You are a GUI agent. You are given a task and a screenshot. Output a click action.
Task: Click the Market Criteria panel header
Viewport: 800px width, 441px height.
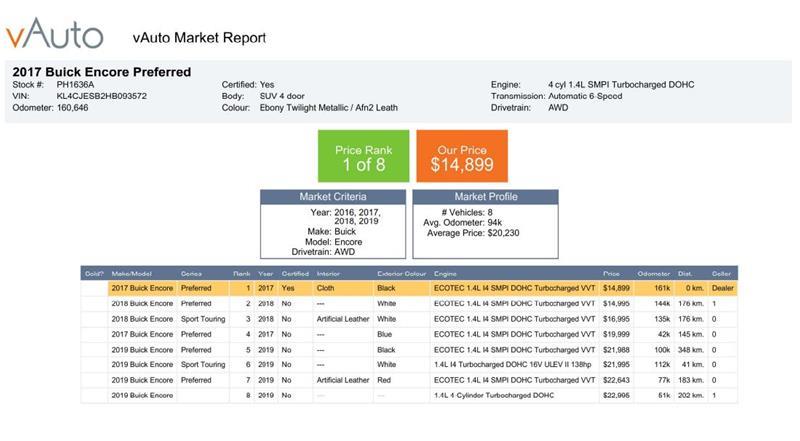coord(333,197)
